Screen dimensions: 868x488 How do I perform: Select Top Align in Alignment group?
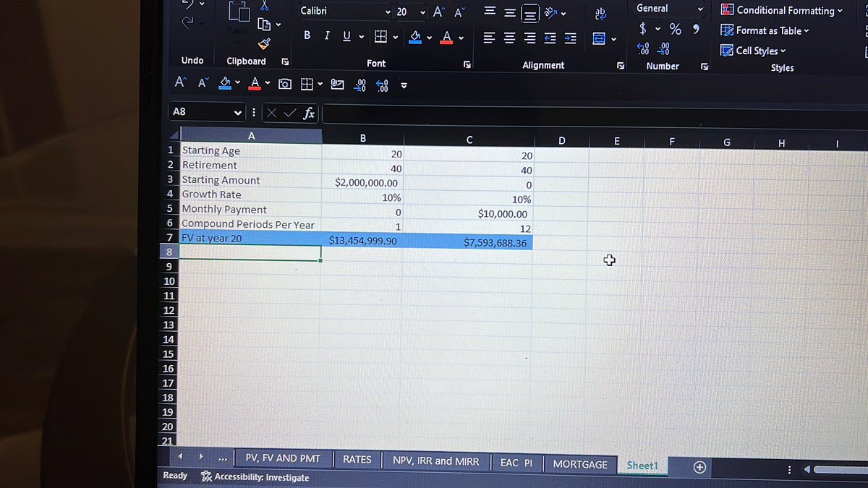point(490,12)
